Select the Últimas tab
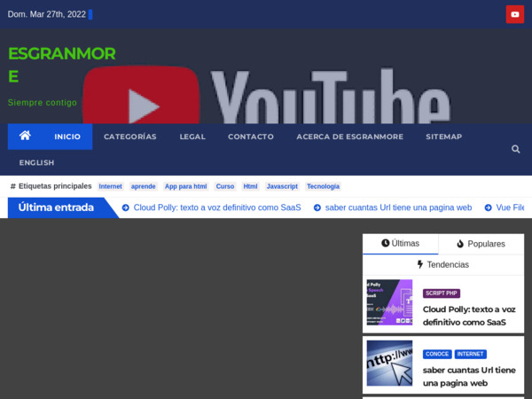This screenshot has height=399, width=532. click(x=401, y=244)
